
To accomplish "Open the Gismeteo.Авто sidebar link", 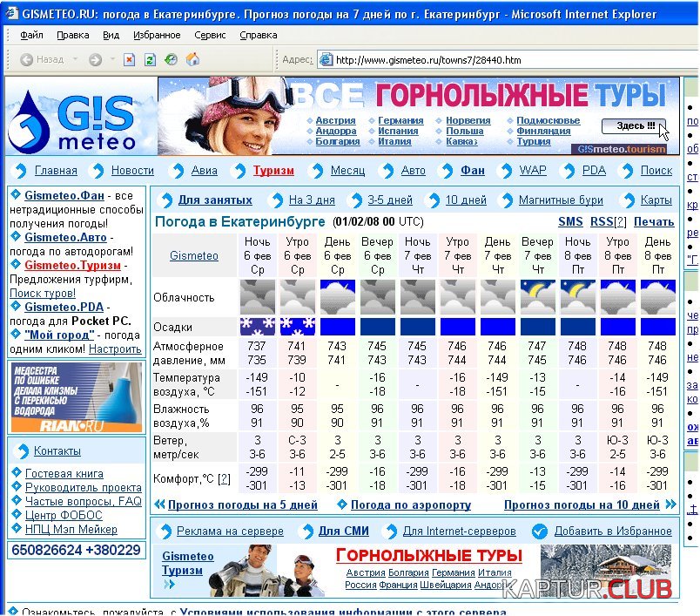I will (65, 238).
